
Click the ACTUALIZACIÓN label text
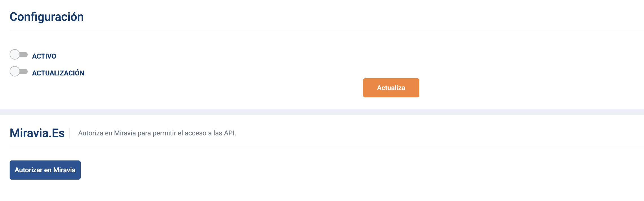58,73
